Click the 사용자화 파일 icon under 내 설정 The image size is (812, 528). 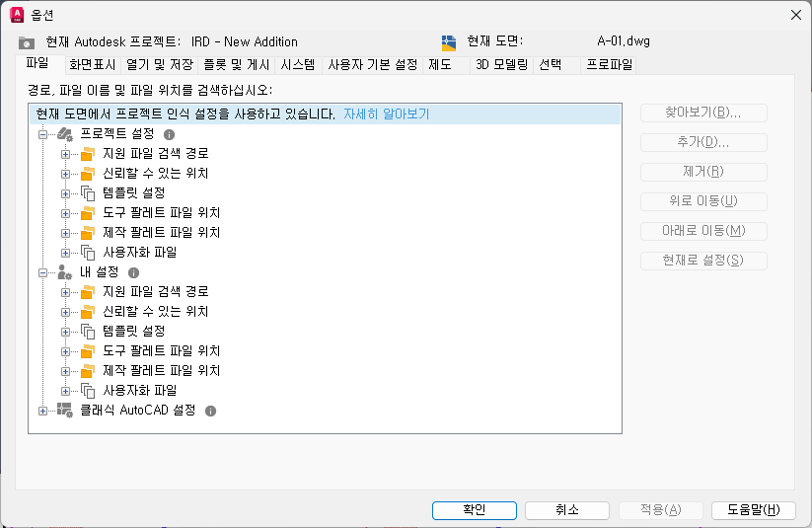pyautogui.click(x=88, y=391)
